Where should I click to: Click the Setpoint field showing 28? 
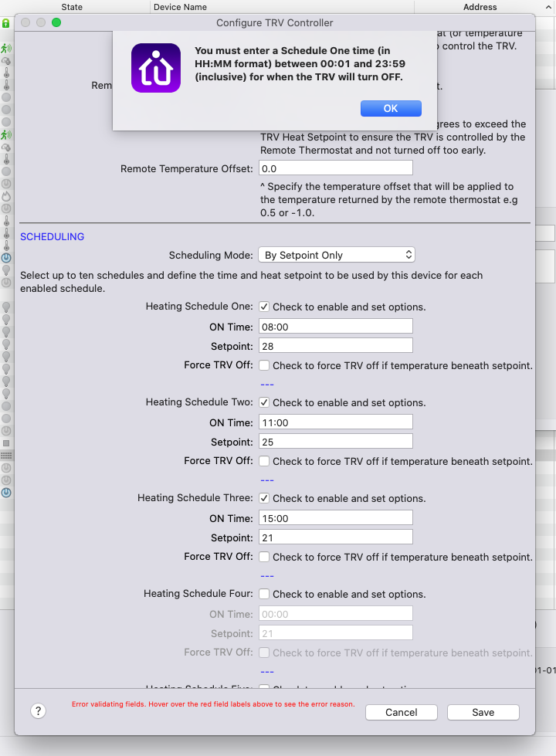336,346
